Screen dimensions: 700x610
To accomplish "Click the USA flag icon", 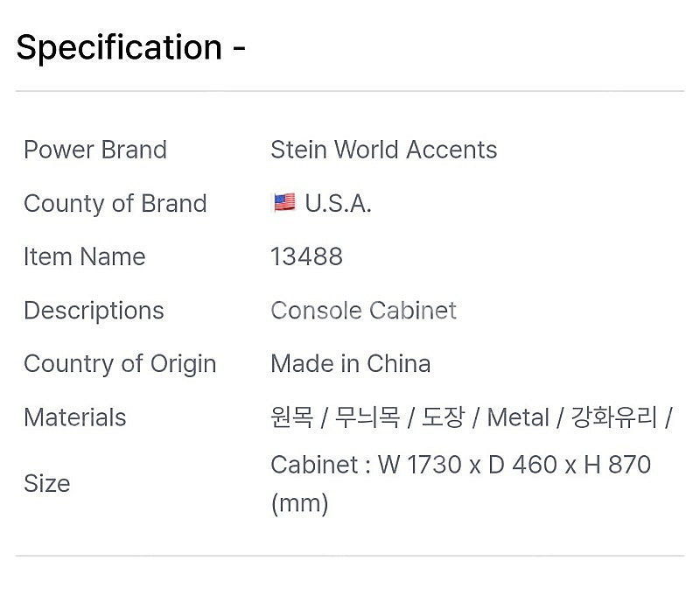I will (x=284, y=203).
